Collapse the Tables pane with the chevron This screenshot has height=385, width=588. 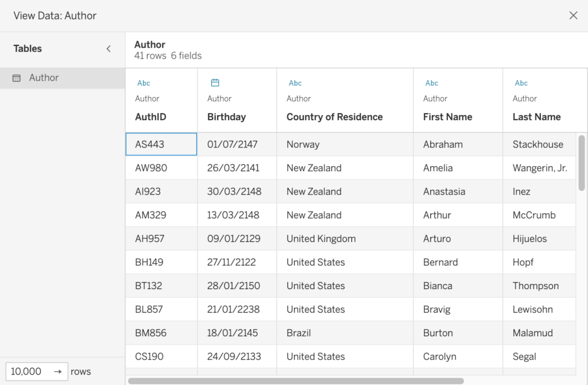point(109,49)
